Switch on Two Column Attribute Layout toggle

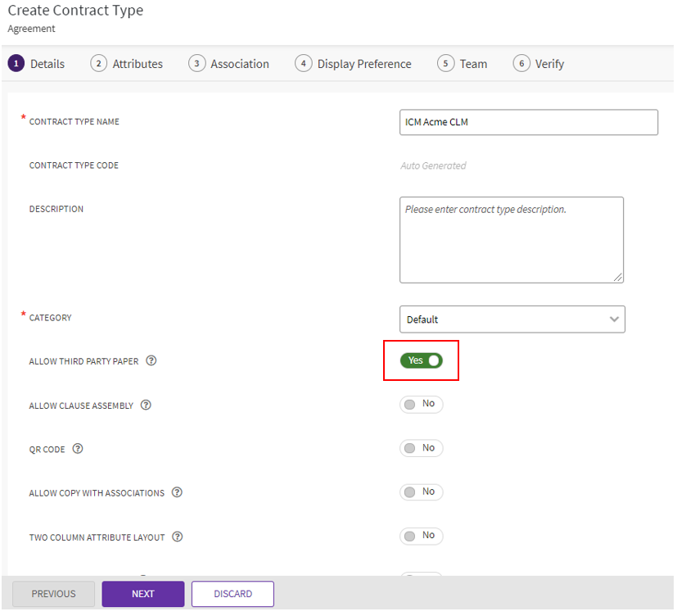[x=421, y=536]
